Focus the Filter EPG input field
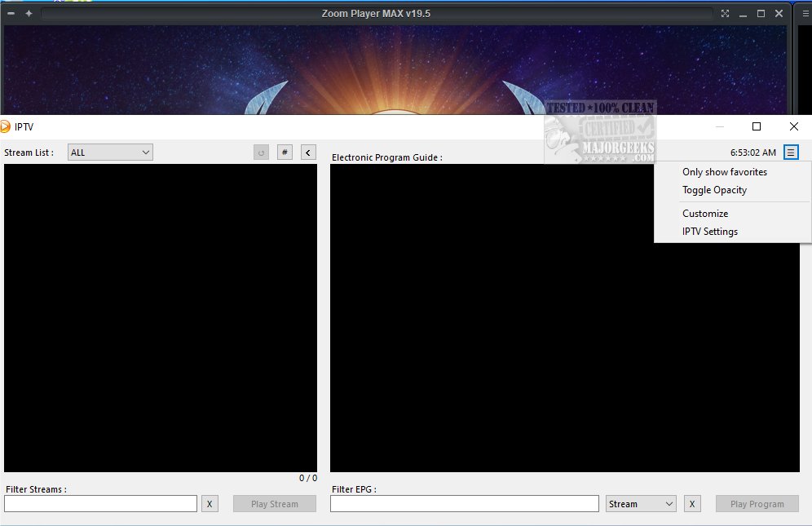This screenshot has width=812, height=526. 465,504
